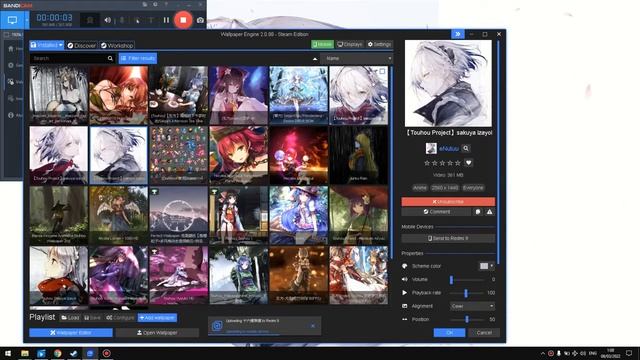The width and height of the screenshot is (640, 360).
Task: Select the wallpaper with many small pixel characters
Action: point(178,155)
